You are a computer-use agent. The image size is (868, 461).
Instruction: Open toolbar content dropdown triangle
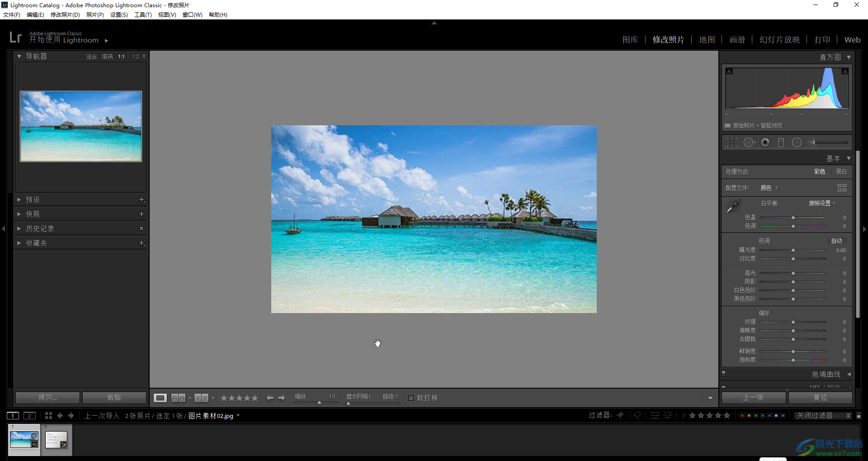(710, 398)
